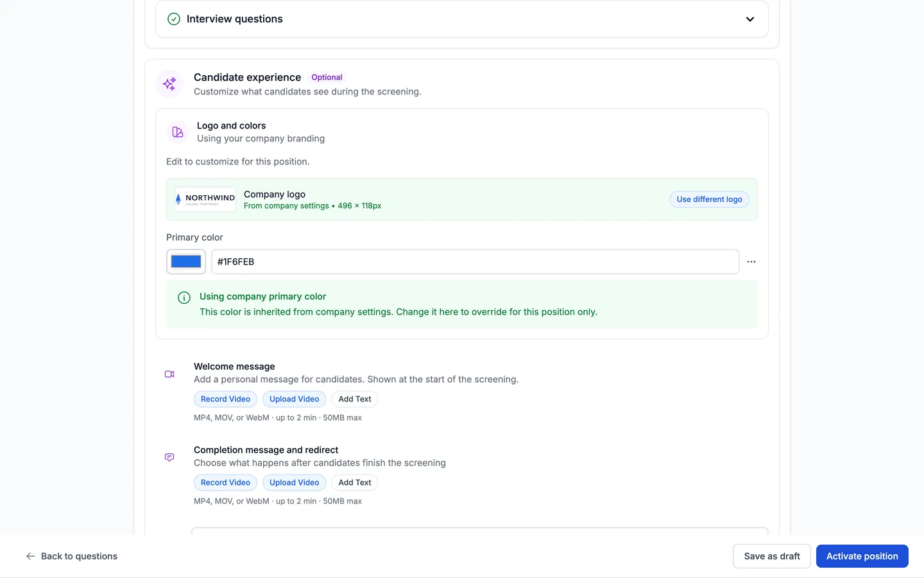
Task: Click the video camera icon beside Welcome message
Action: pyautogui.click(x=169, y=374)
